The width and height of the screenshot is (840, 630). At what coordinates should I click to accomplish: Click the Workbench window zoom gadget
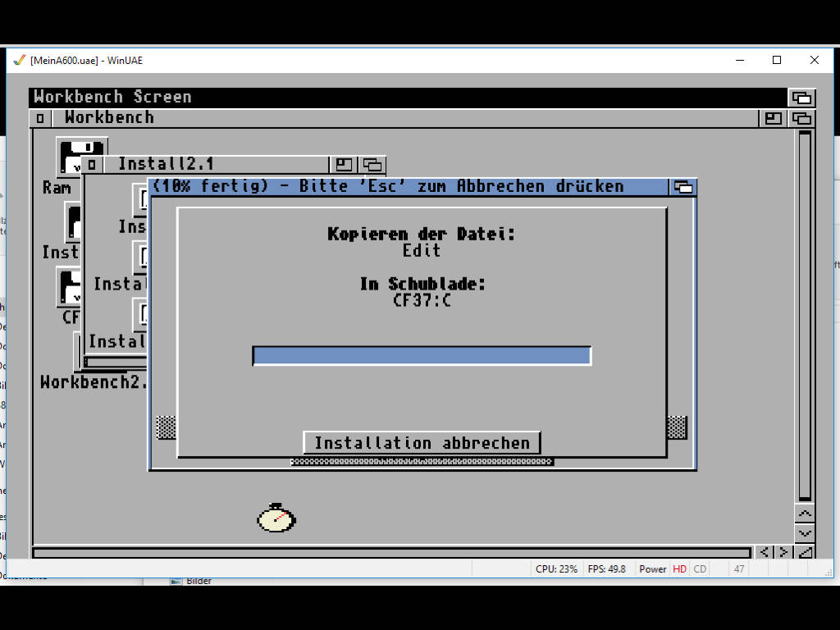[x=773, y=118]
